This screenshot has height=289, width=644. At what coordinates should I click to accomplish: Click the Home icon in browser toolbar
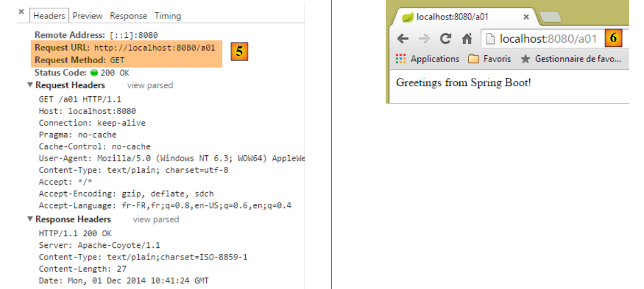pyautogui.click(x=467, y=39)
